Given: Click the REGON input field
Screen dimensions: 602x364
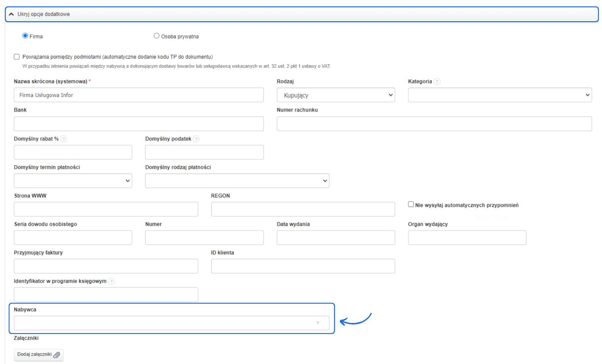Looking at the screenshot, I should point(303,209).
